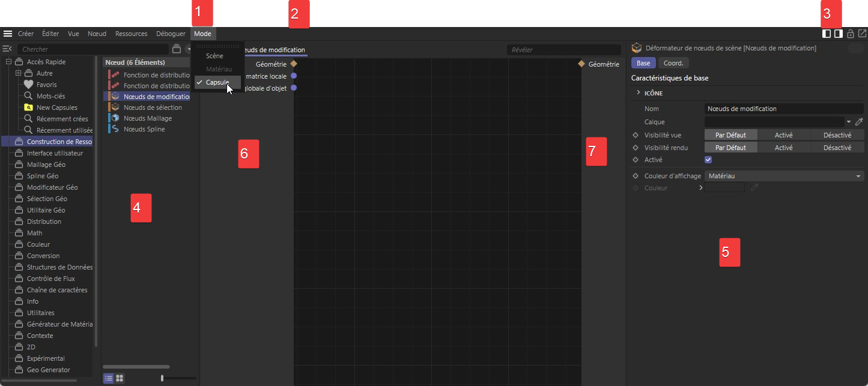Click the Chercher search field

[x=93, y=49]
